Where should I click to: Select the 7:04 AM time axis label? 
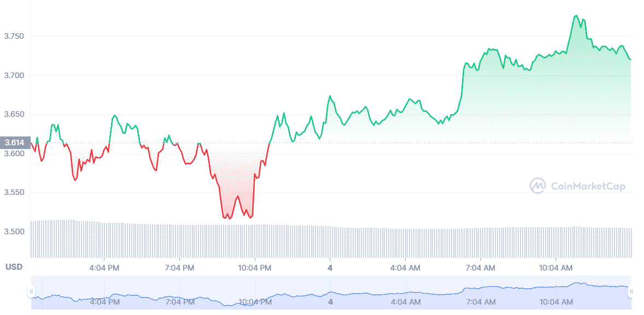[481, 268]
